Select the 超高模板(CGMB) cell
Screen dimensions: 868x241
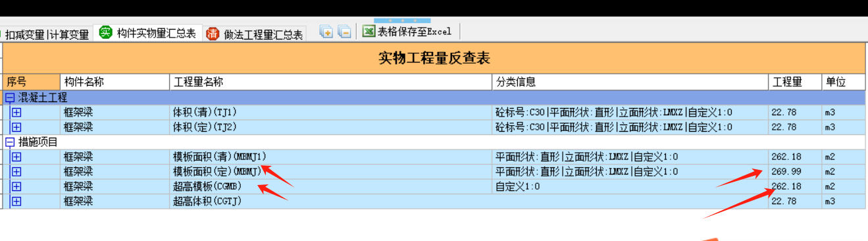[x=331, y=186]
